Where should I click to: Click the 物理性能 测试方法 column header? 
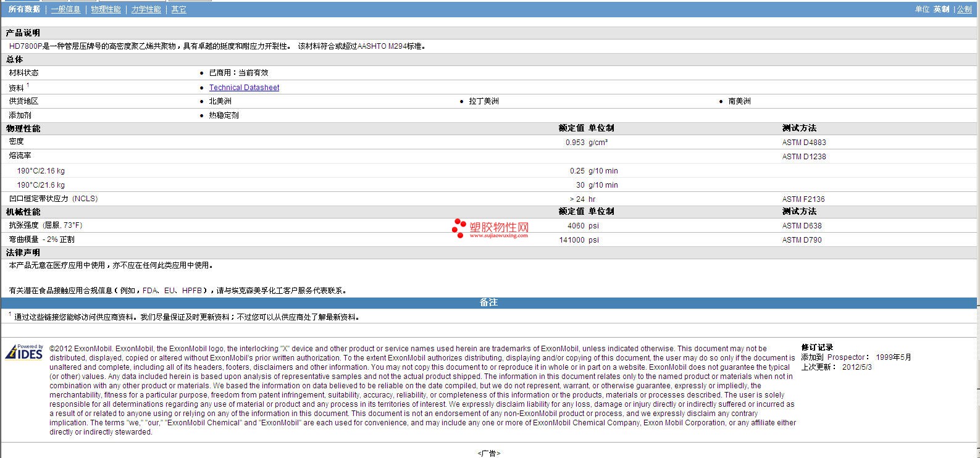coord(799,128)
